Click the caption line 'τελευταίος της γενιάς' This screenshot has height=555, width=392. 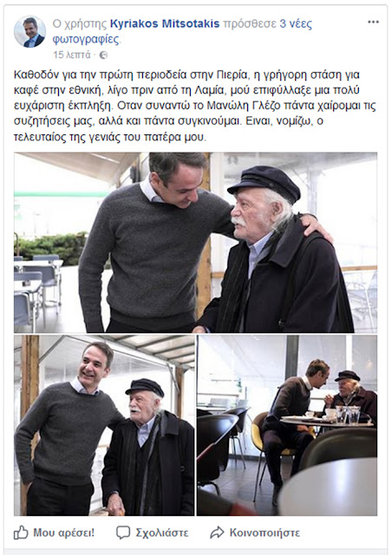point(110,137)
